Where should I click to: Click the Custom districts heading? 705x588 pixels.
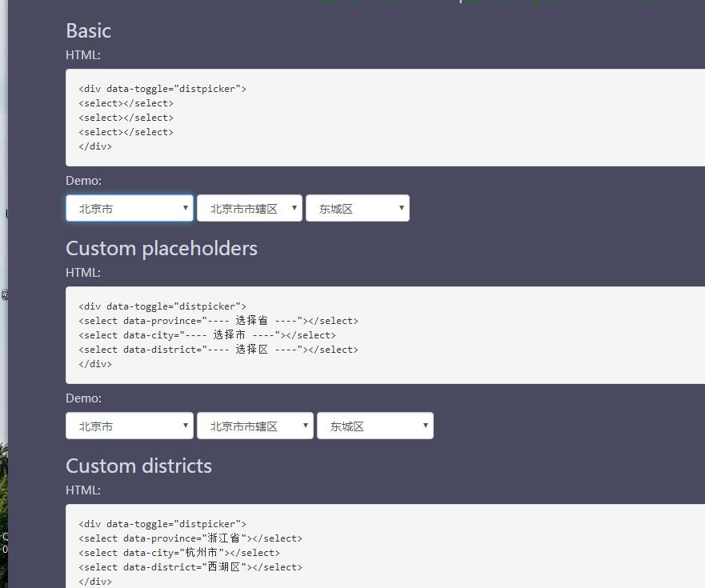click(x=138, y=466)
